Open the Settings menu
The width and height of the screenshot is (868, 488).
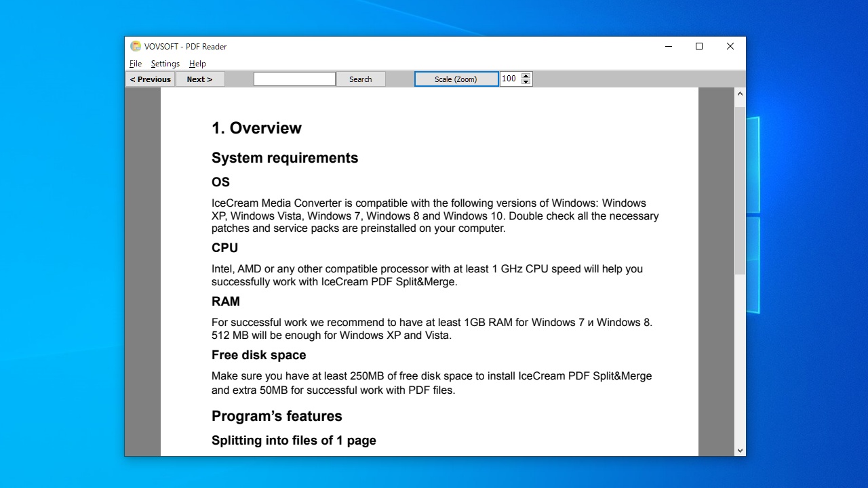click(x=165, y=64)
